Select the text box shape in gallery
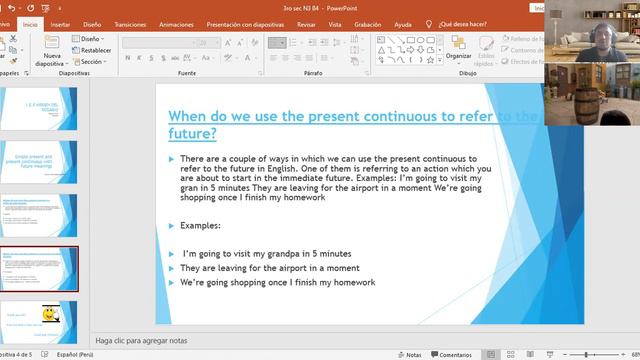640x360 pixels. [x=381, y=40]
